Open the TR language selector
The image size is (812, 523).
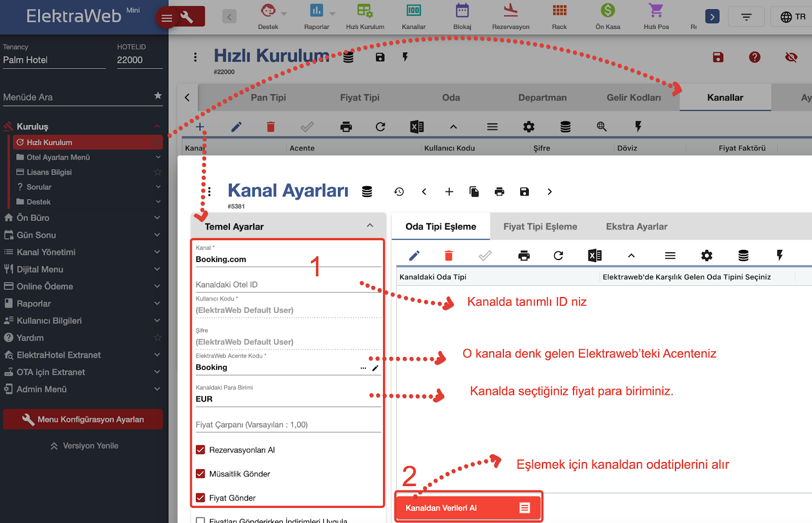click(793, 17)
